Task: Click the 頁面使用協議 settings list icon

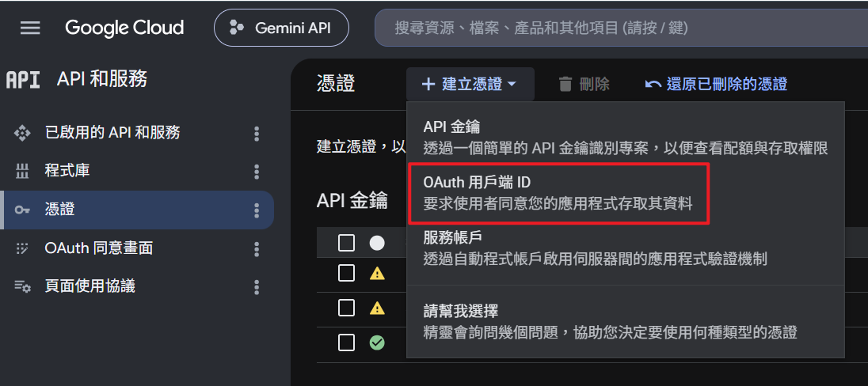Action: click(22, 286)
